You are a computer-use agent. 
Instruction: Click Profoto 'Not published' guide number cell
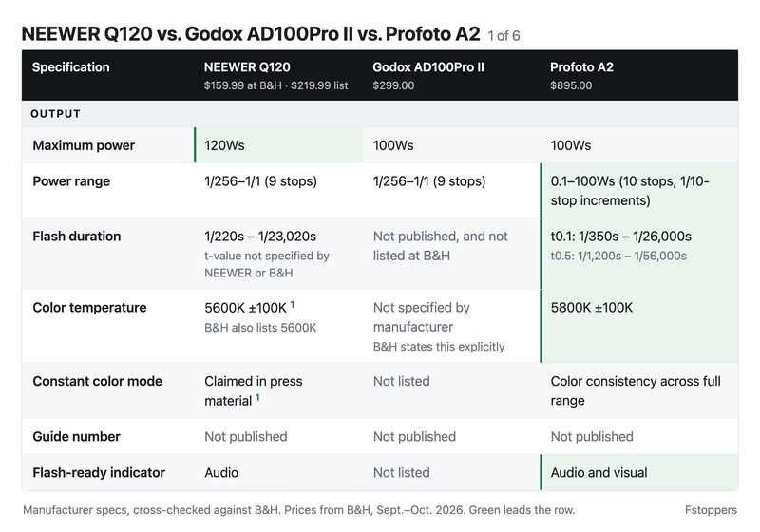point(592,437)
